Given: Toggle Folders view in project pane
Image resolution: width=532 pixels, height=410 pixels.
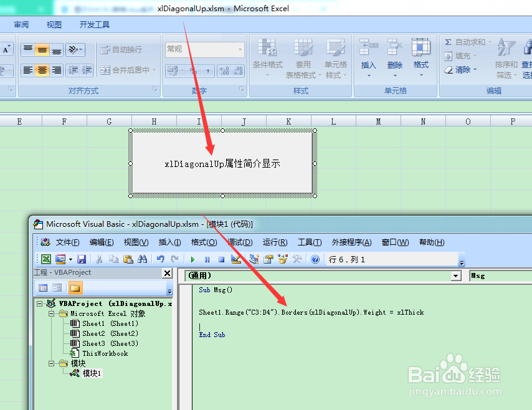Looking at the screenshot, I should coord(75,288).
